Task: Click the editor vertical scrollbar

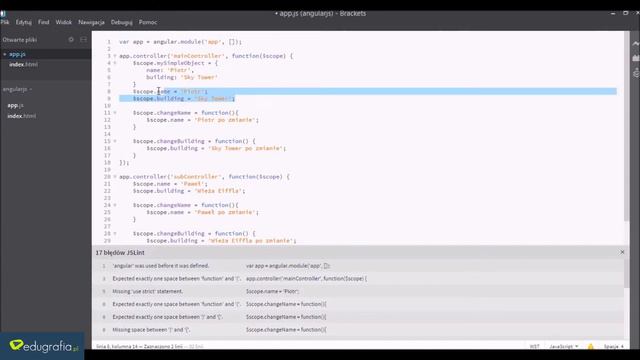Action: pos(627,127)
